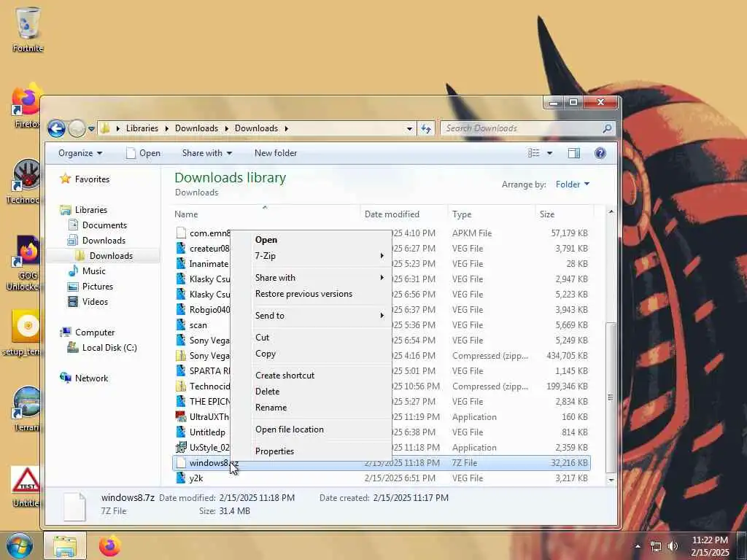The height and width of the screenshot is (560, 747).
Task: Sort by Size column header
Action: 565,214
